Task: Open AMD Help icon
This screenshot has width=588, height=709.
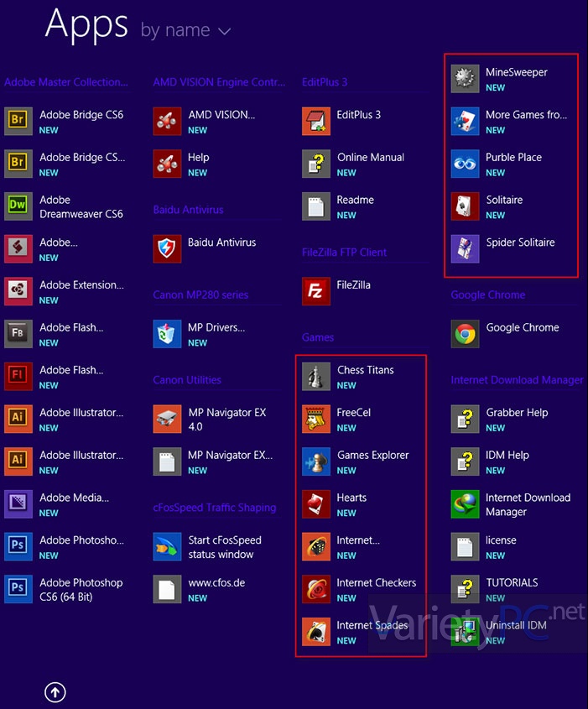Action: (x=167, y=164)
